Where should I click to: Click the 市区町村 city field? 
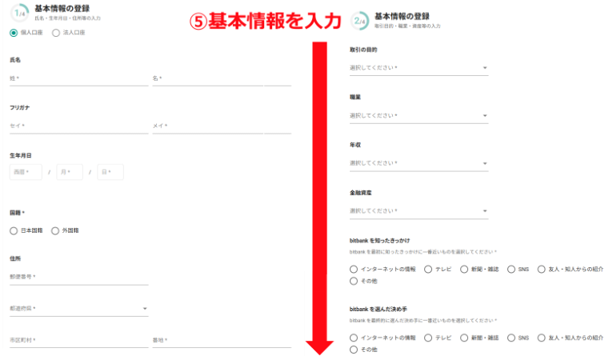(79, 340)
